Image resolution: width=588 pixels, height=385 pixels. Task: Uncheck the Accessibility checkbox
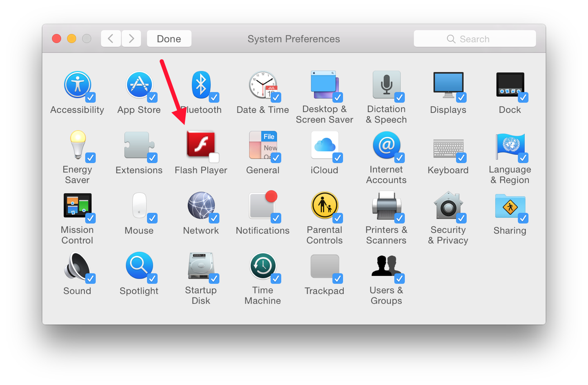90,97
